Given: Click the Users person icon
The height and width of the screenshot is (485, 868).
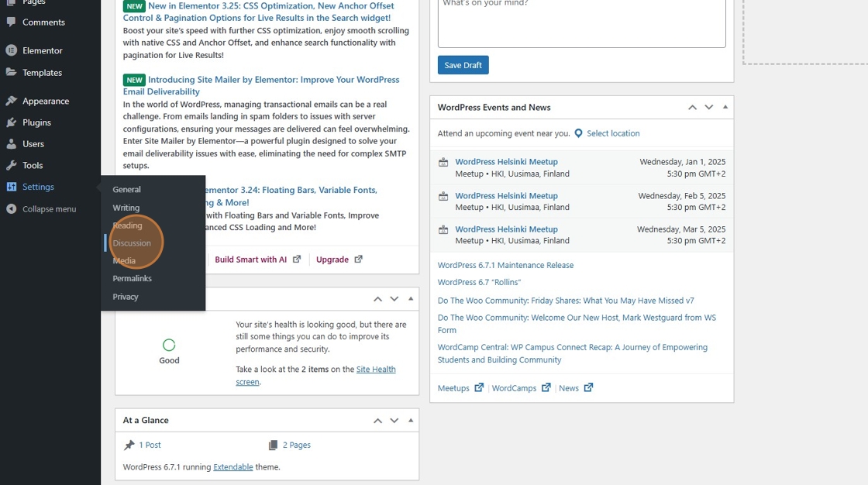Looking at the screenshot, I should point(11,144).
